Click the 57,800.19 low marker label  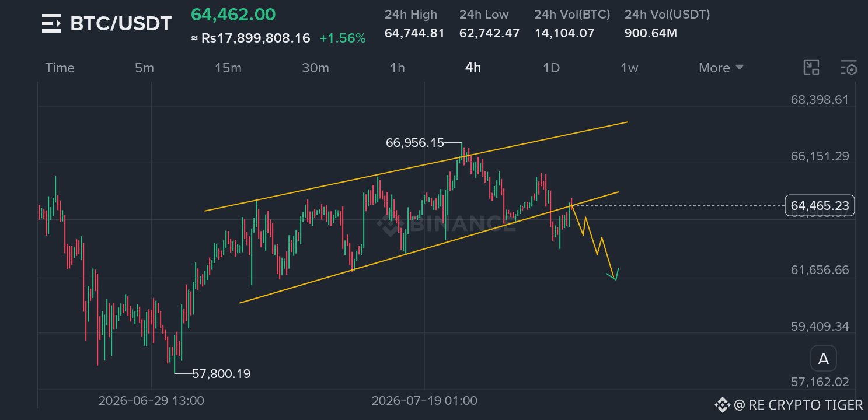tap(221, 373)
